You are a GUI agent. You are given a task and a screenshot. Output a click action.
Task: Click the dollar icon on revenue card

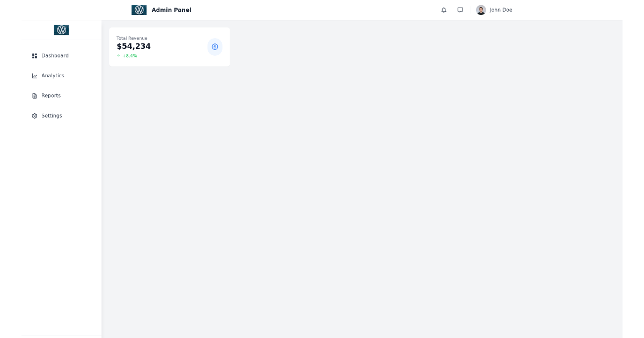[215, 47]
